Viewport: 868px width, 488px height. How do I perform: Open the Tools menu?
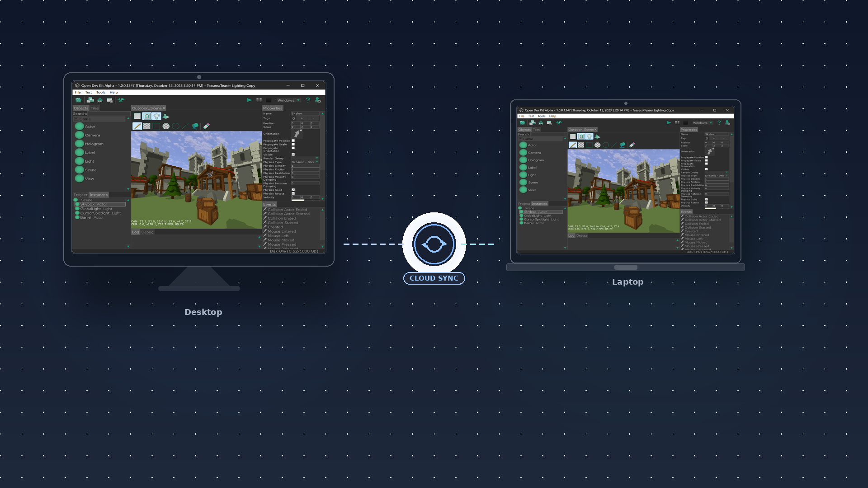[100, 92]
